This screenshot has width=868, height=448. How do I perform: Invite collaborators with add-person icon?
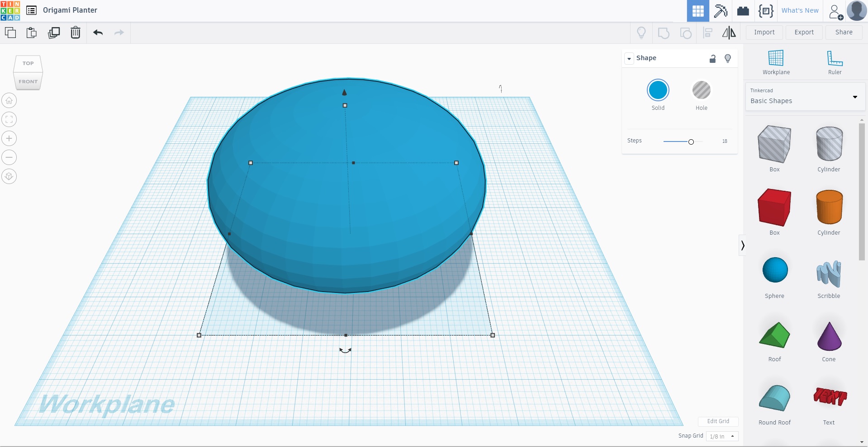coord(836,12)
